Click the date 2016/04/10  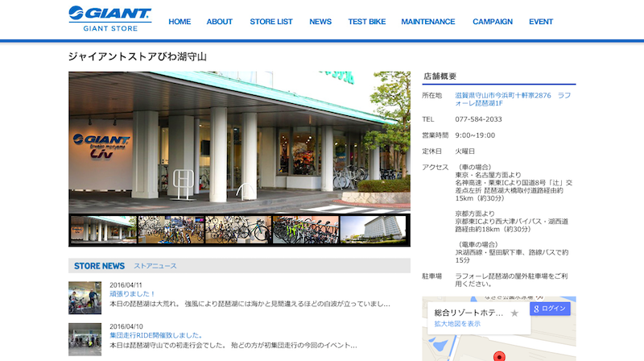[x=126, y=326]
